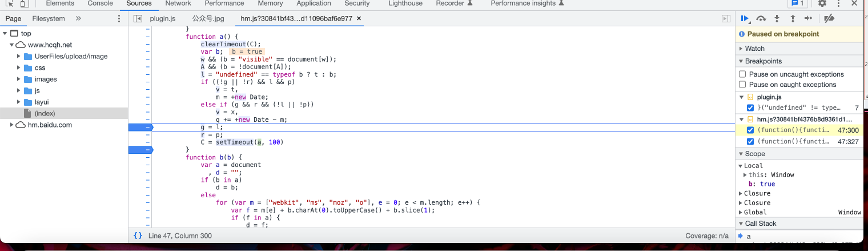Open the Performance insights panel
This screenshot has width=868, height=251.
(x=527, y=3)
